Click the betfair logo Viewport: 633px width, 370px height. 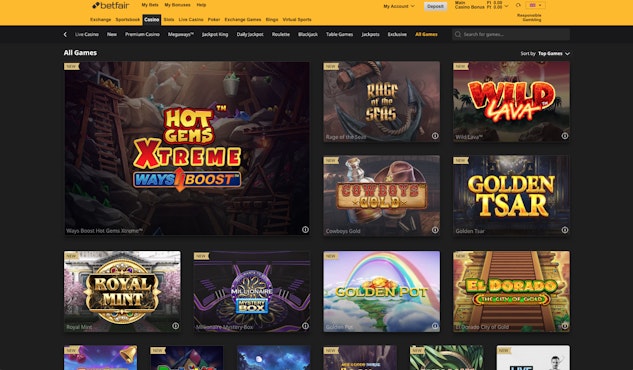(x=111, y=5)
